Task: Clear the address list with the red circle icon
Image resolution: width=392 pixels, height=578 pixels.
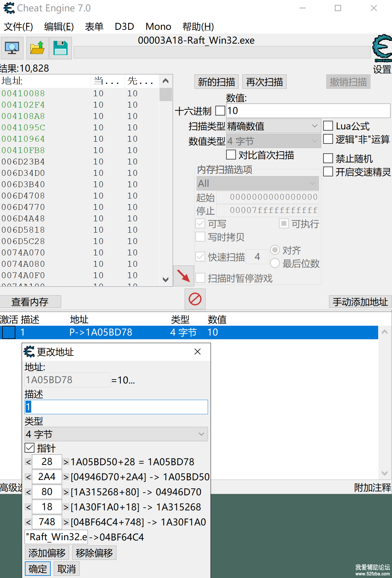Action: 195,299
